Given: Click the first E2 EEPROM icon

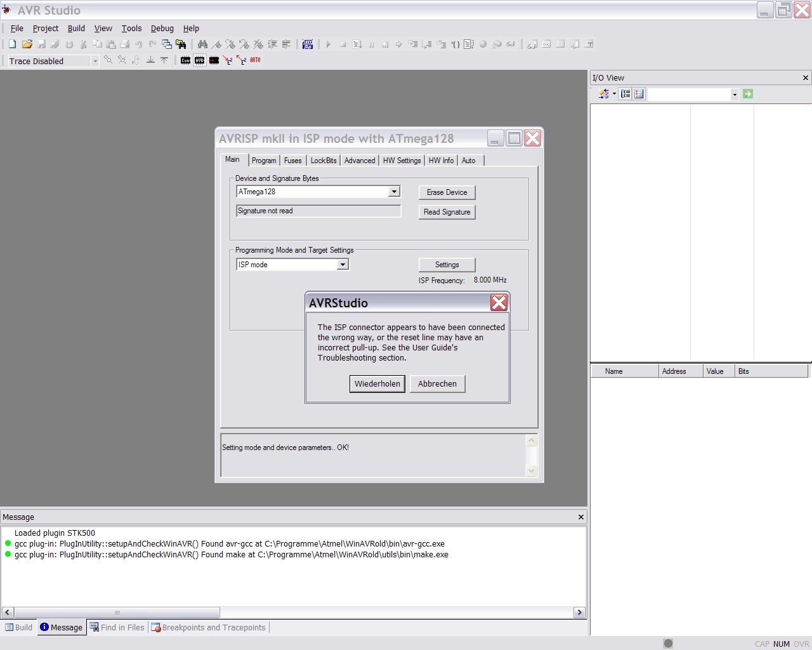Looking at the screenshot, I should point(228,60).
